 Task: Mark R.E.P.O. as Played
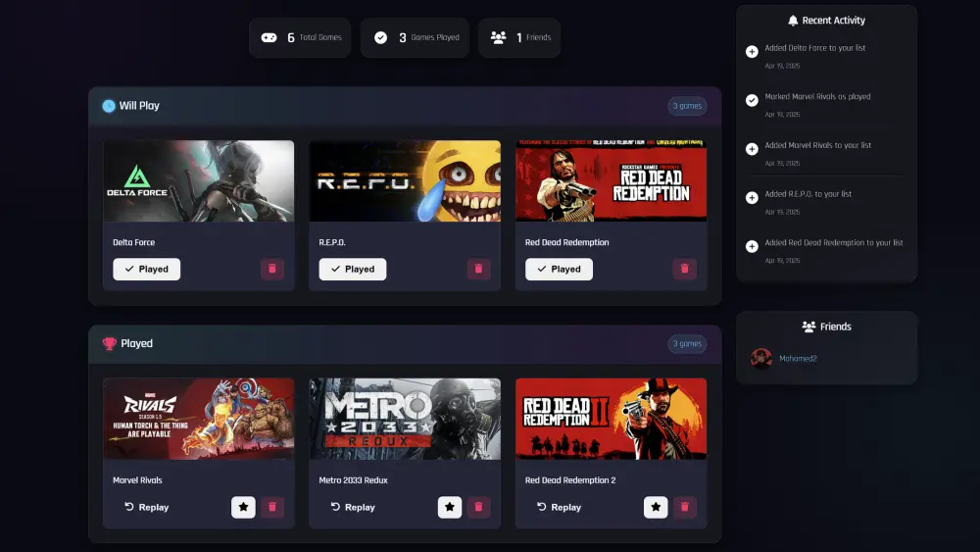click(x=353, y=269)
